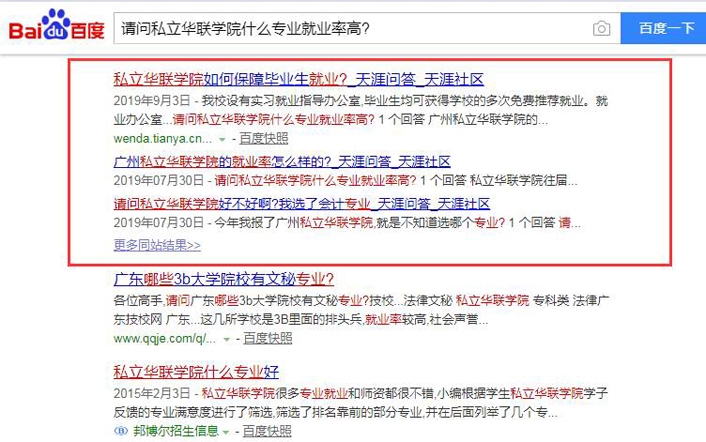Open result 私立华联学院如何保障毕业生就业
This screenshot has width=706, height=442.
(x=299, y=80)
